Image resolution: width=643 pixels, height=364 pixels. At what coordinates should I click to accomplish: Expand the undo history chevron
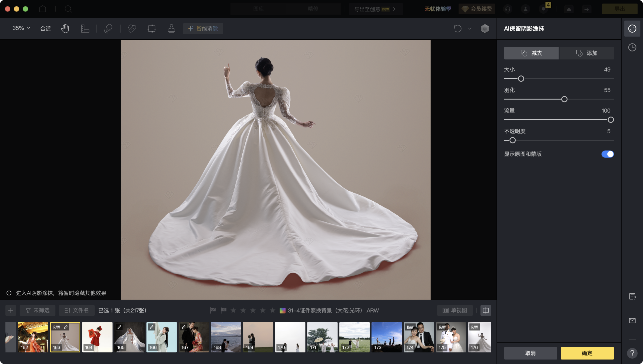point(469,28)
